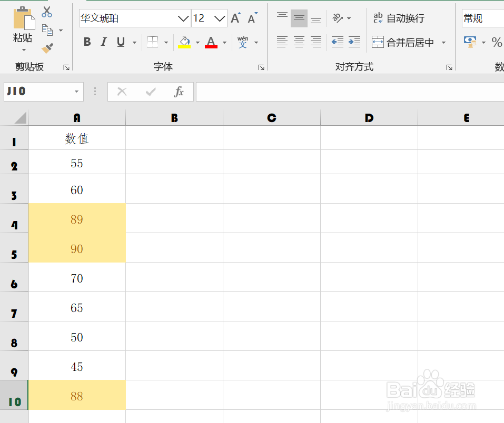Increase font size with large A

(x=235, y=18)
